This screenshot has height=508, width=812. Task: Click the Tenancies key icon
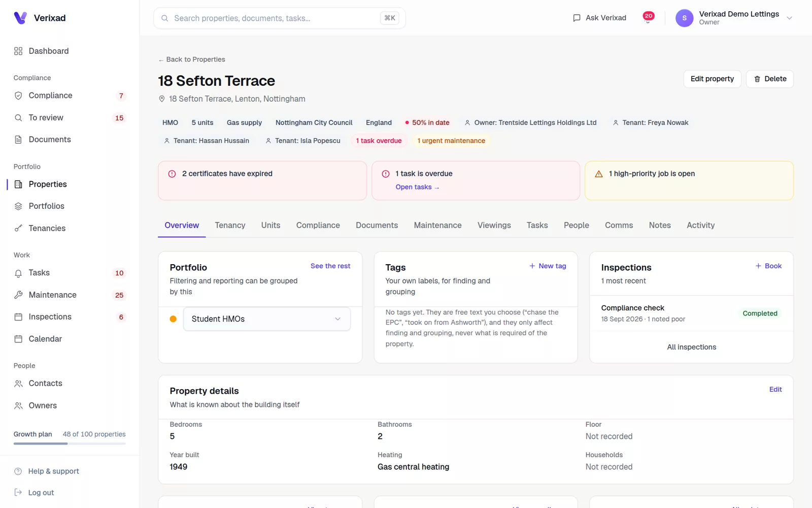pyautogui.click(x=18, y=229)
